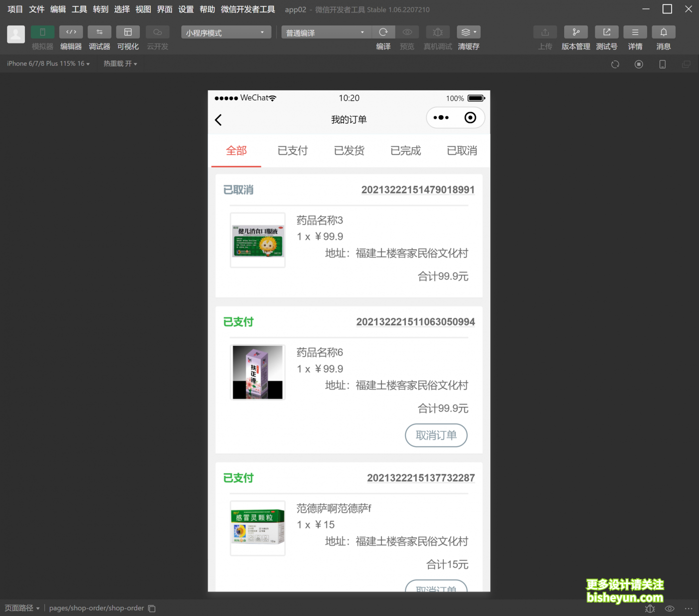Image resolution: width=699 pixels, height=616 pixels.
Task: Open the 项目 menu
Action: 15,9
